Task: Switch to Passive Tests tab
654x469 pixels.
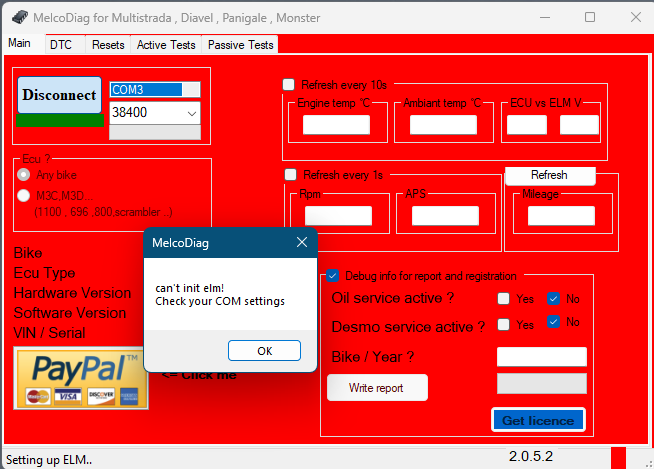Action: point(240,45)
